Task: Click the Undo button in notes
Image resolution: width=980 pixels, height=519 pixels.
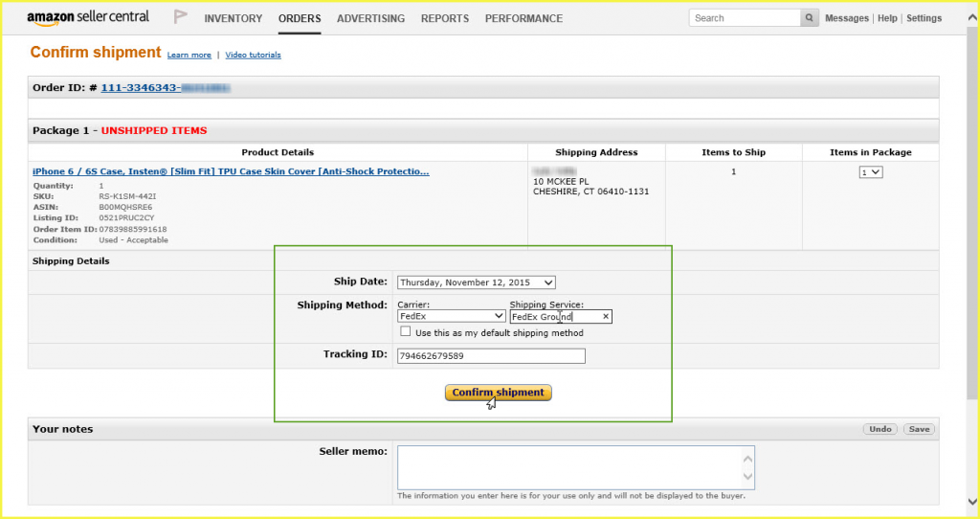Action: pos(880,429)
